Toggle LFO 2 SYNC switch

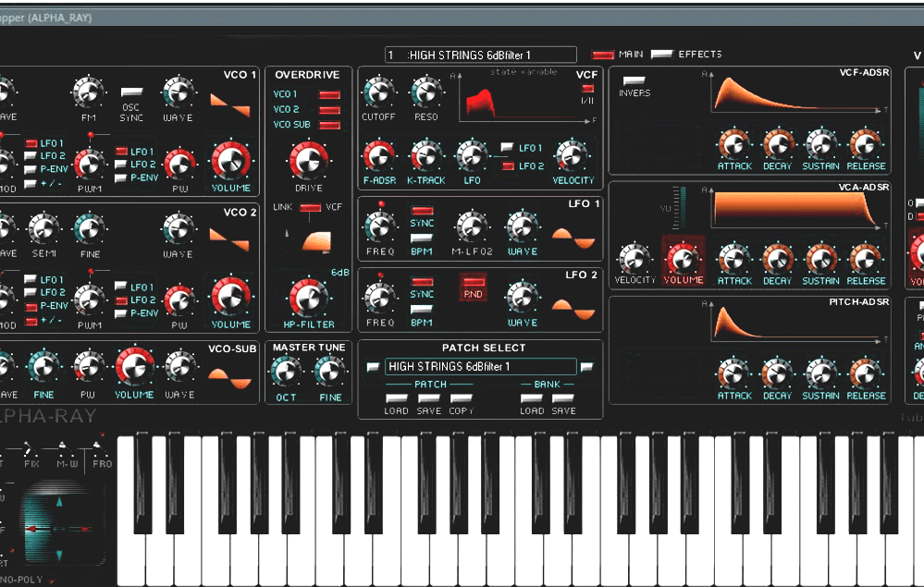tap(422, 281)
